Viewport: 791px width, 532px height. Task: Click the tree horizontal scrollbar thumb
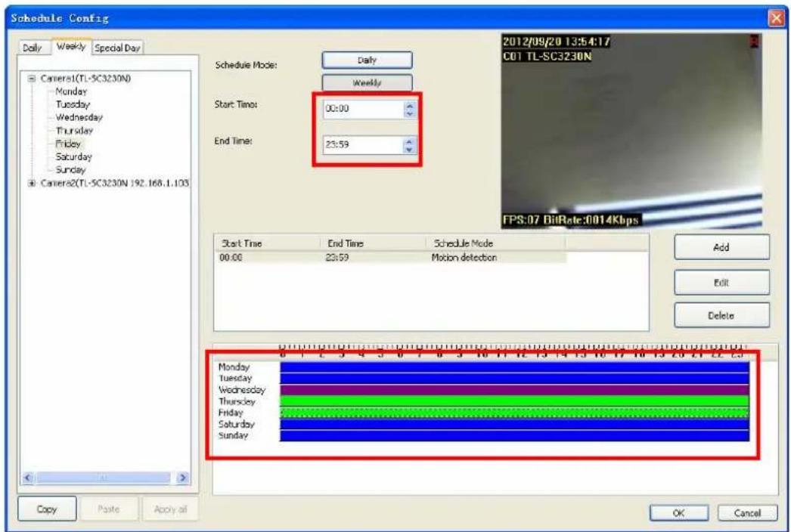tap(104, 478)
